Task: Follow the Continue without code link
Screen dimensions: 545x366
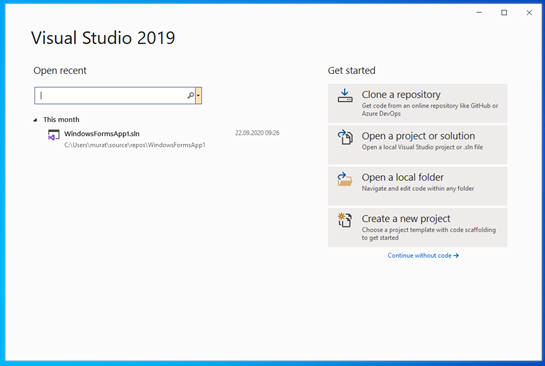Action: point(423,255)
